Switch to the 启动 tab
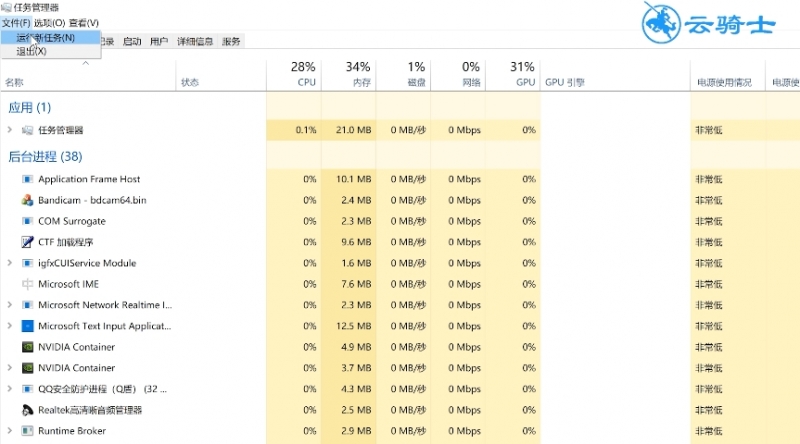Viewport: 800px width, 444px height. pos(132,42)
